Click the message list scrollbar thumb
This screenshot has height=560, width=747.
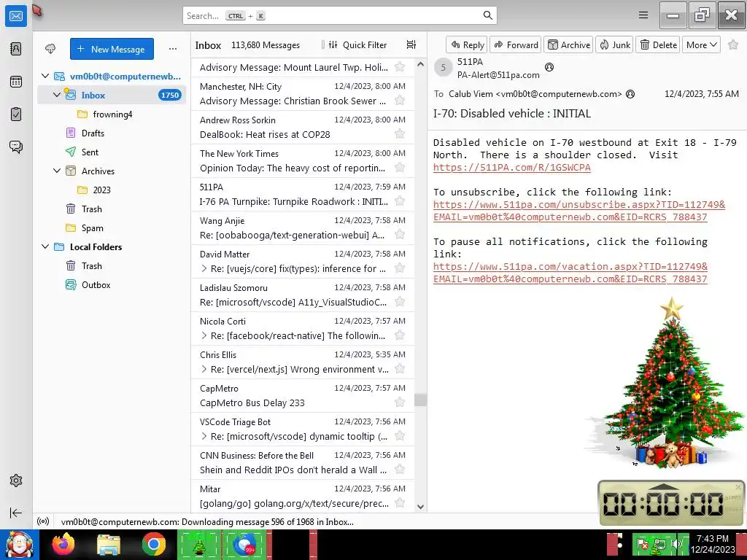[420, 400]
